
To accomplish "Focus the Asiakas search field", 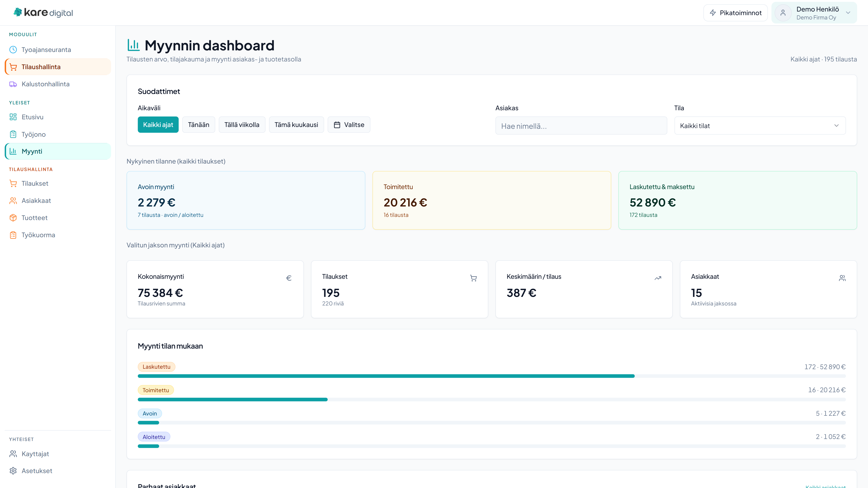I will (581, 126).
